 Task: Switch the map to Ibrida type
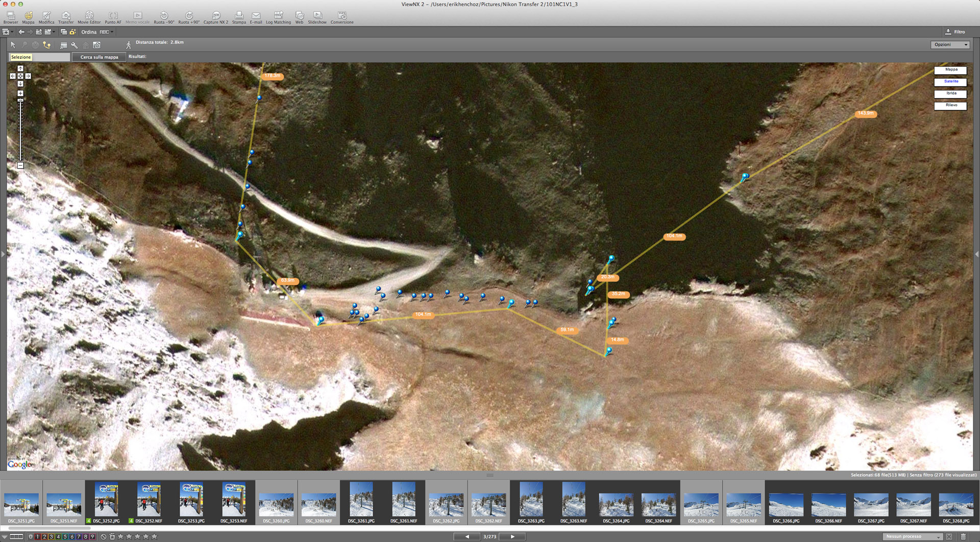pyautogui.click(x=951, y=93)
